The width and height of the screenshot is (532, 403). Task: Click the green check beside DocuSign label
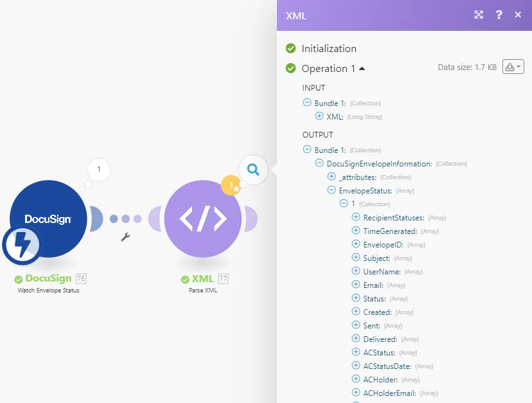[x=19, y=280]
